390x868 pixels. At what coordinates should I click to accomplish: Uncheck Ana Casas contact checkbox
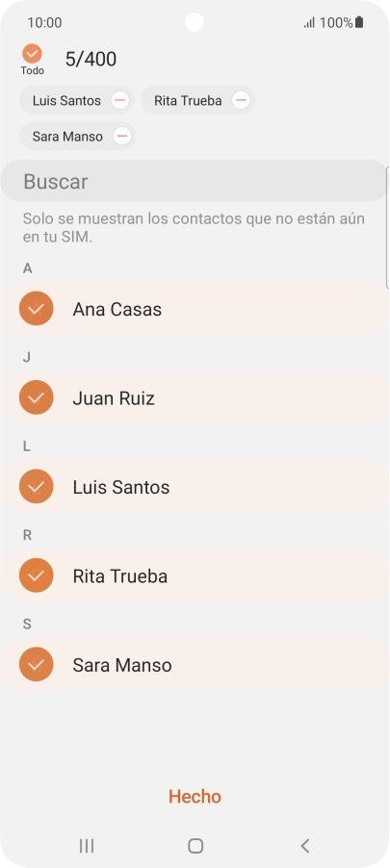coord(36,308)
